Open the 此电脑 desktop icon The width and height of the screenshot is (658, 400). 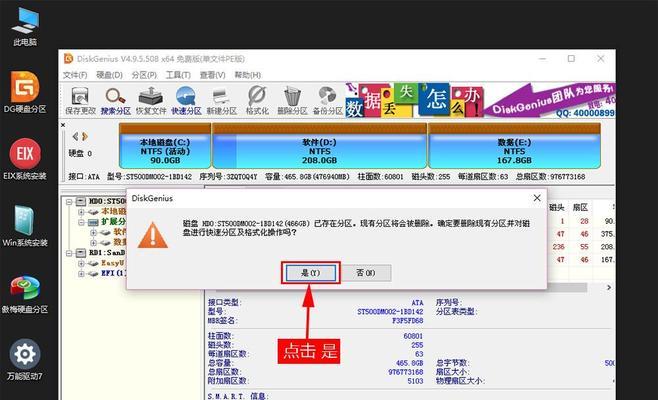[x=25, y=25]
